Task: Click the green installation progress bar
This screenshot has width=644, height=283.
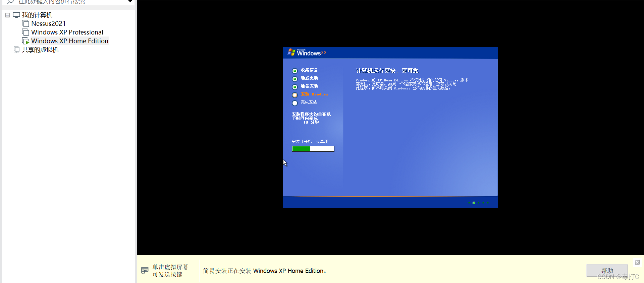Action: coord(313,149)
